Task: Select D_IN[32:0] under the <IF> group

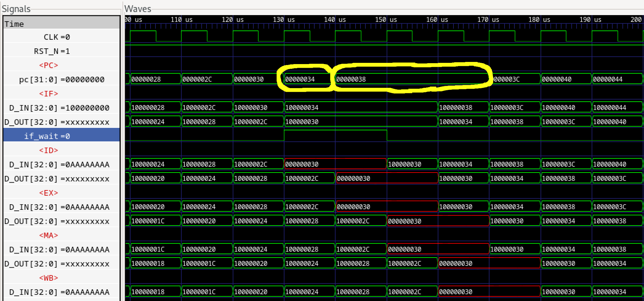Action: point(59,108)
